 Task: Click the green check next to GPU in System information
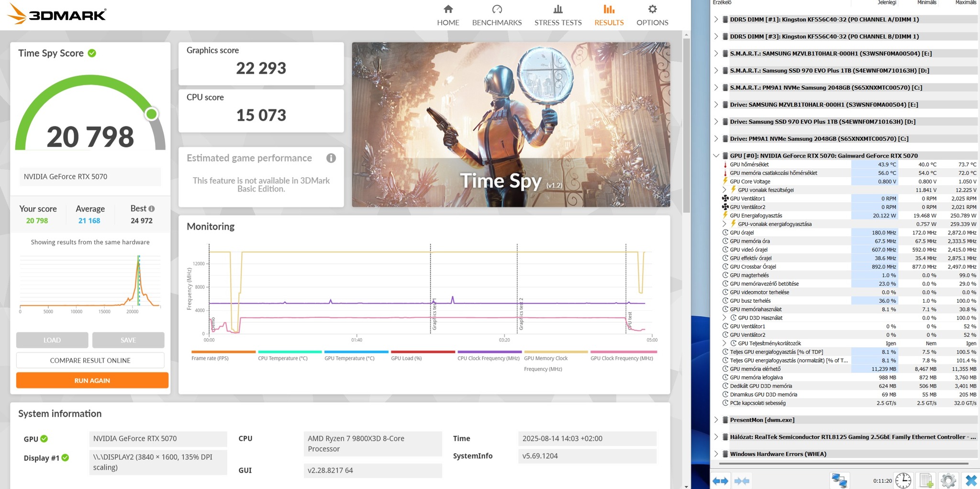(44, 439)
